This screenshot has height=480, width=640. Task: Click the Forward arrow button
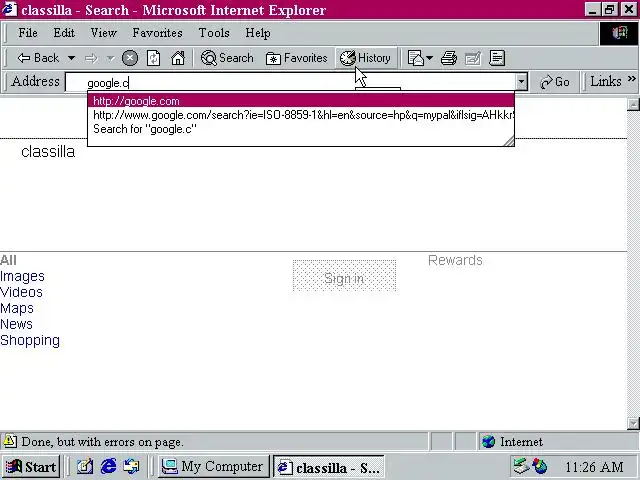click(x=91, y=58)
